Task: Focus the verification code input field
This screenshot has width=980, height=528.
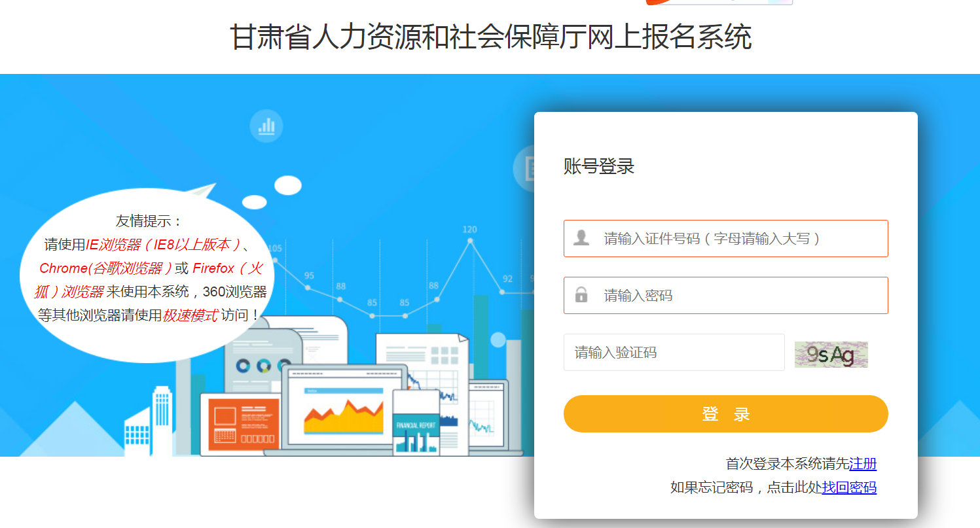Action: click(x=674, y=353)
